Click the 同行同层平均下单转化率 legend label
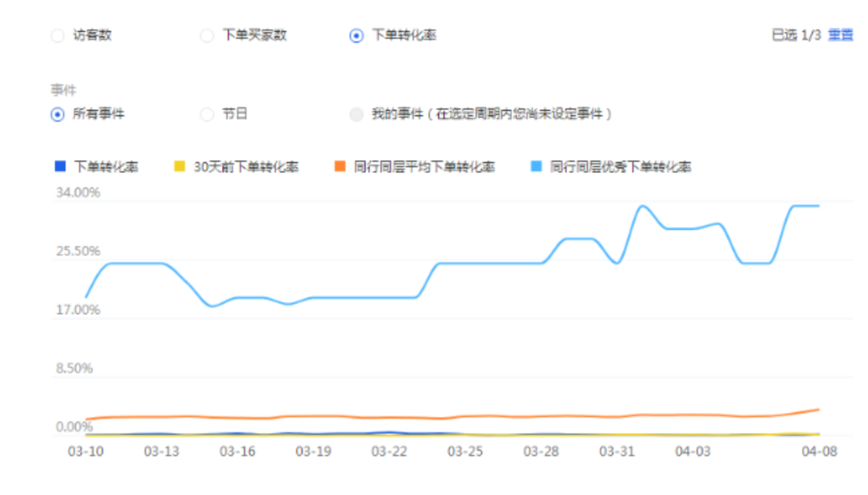The height and width of the screenshot is (495, 868). pos(425,167)
